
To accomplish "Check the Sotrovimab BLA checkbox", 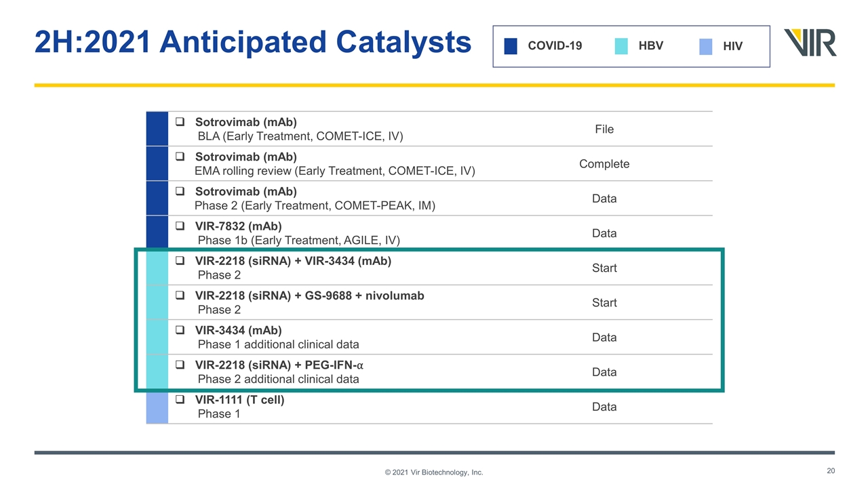I will coord(180,123).
